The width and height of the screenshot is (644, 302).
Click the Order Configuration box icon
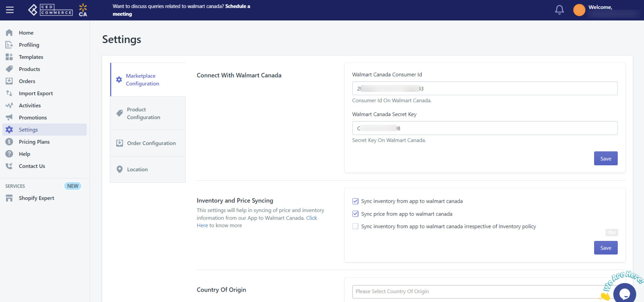coord(119,143)
